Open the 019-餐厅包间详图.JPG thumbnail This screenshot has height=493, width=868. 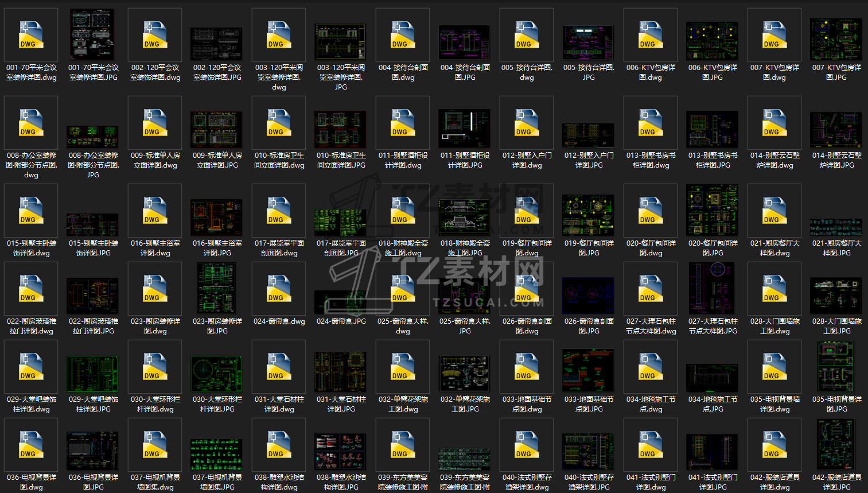589,215
